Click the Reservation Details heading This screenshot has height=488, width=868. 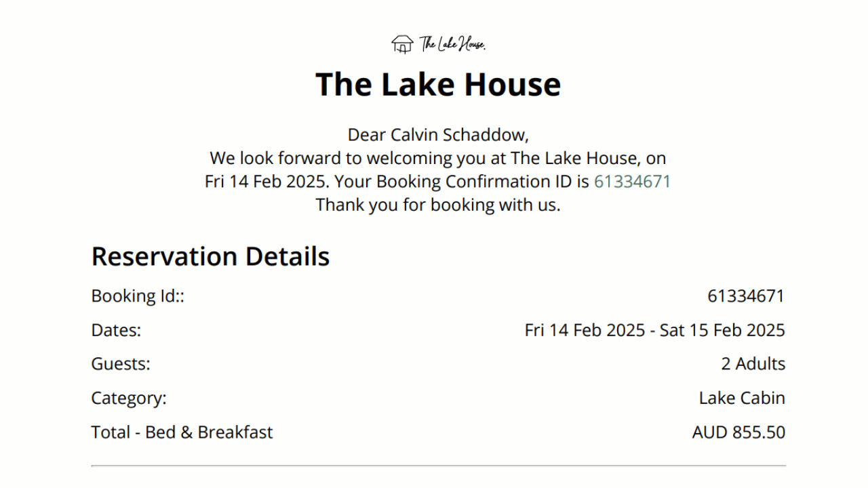click(x=210, y=256)
